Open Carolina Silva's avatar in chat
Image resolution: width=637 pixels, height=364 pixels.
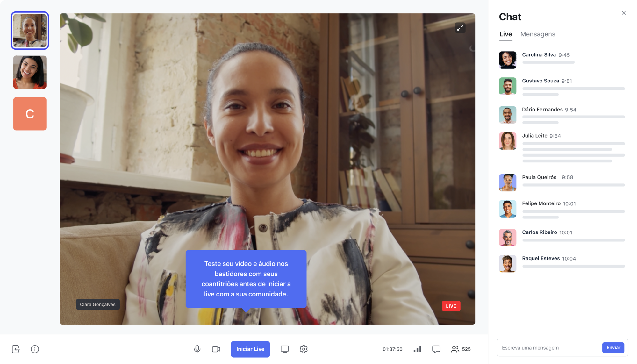tap(507, 60)
